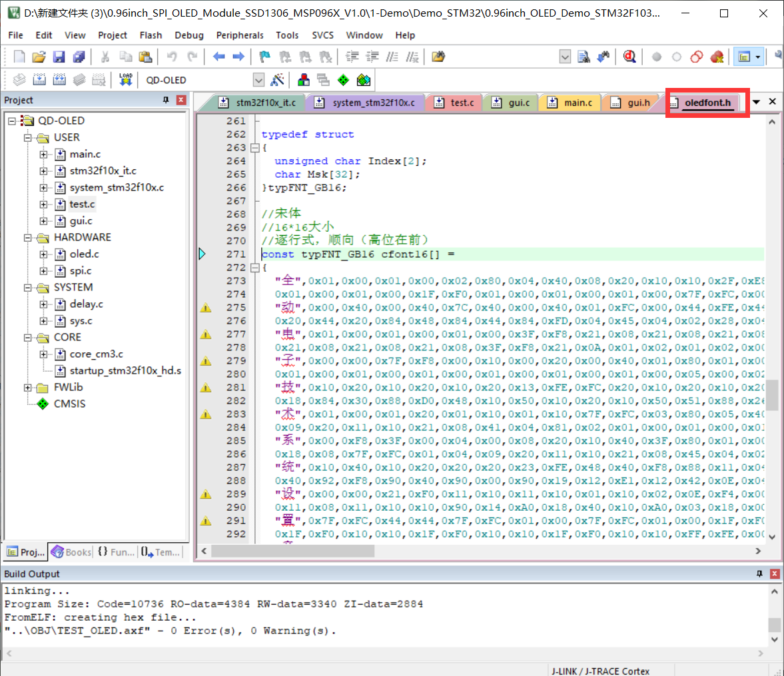Navigate back using blue left arrow

218,57
